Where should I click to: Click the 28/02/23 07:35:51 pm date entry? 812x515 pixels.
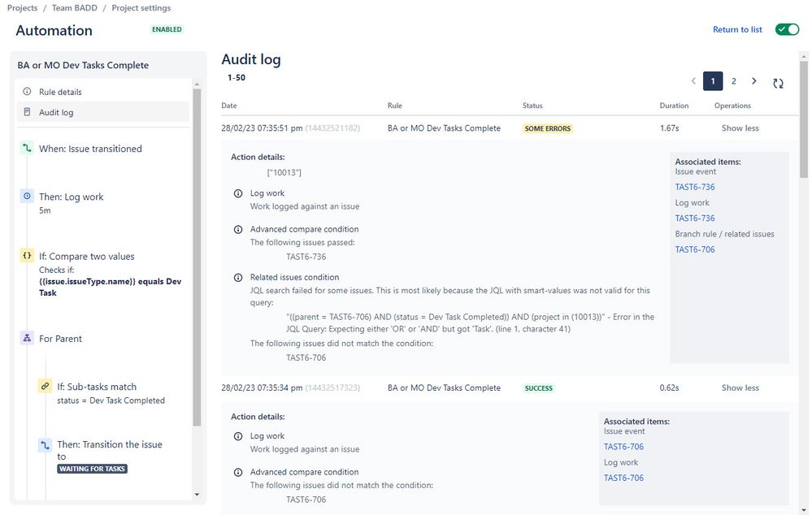point(262,128)
